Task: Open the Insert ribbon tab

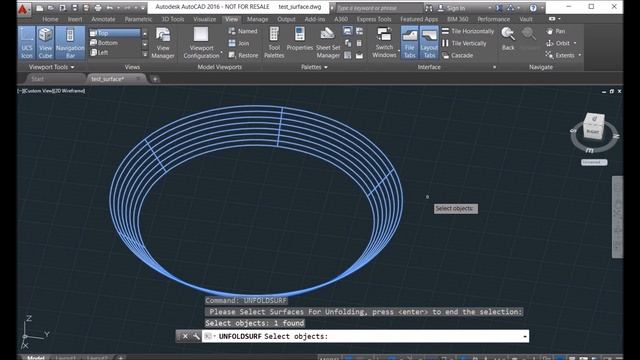Action: [x=75, y=19]
